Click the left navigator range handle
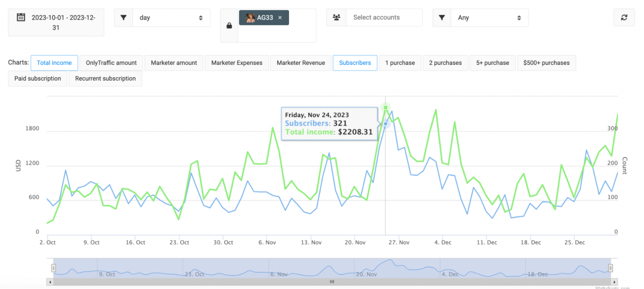The height and width of the screenshot is (289, 644). point(54,268)
